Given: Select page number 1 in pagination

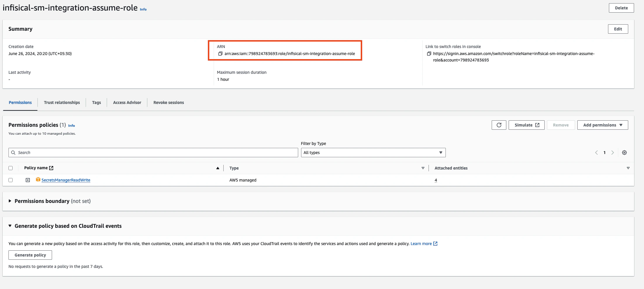Looking at the screenshot, I should click(605, 153).
